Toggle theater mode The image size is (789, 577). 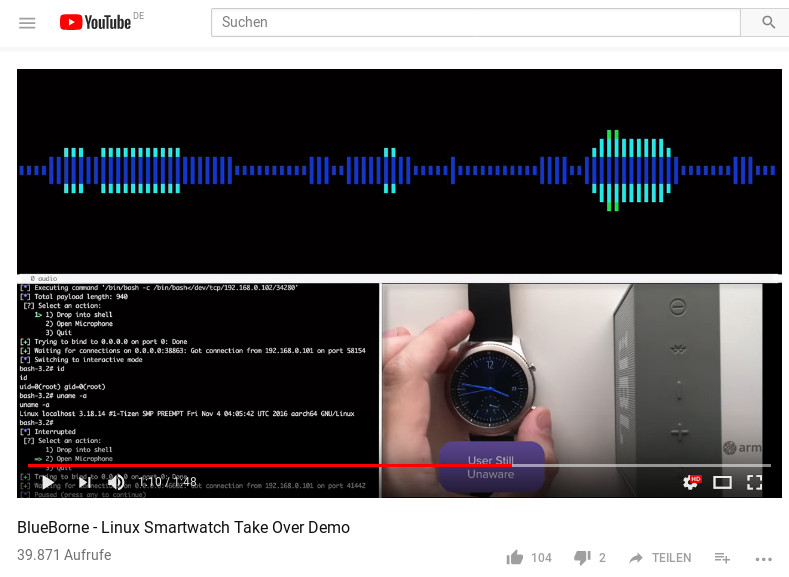723,483
